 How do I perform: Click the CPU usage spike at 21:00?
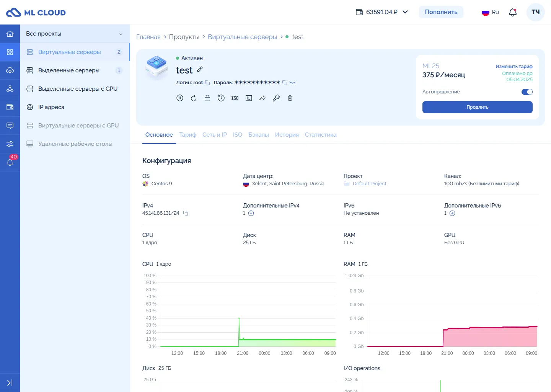click(239, 318)
